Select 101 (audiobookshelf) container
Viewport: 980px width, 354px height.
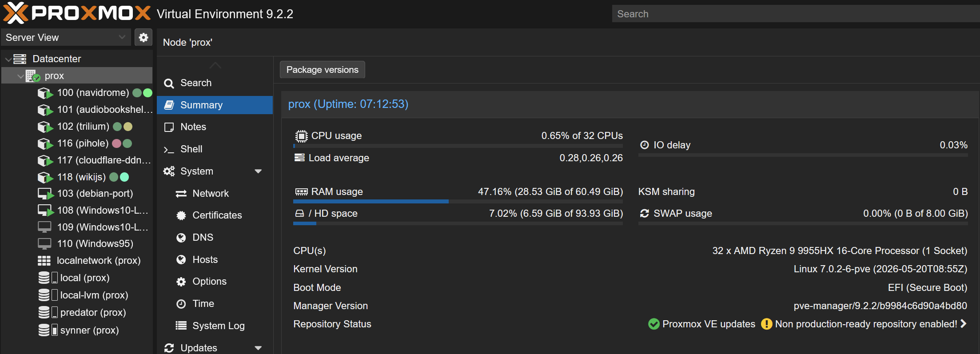(x=77, y=110)
